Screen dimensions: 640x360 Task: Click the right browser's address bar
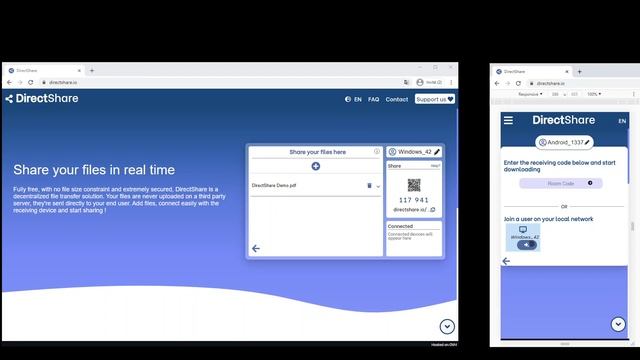(584, 83)
